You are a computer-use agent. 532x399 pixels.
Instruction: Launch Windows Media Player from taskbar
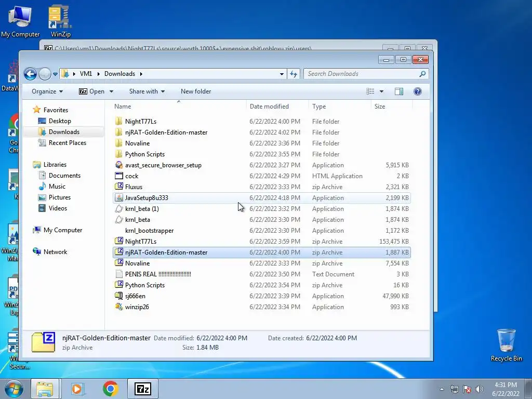pos(77,389)
